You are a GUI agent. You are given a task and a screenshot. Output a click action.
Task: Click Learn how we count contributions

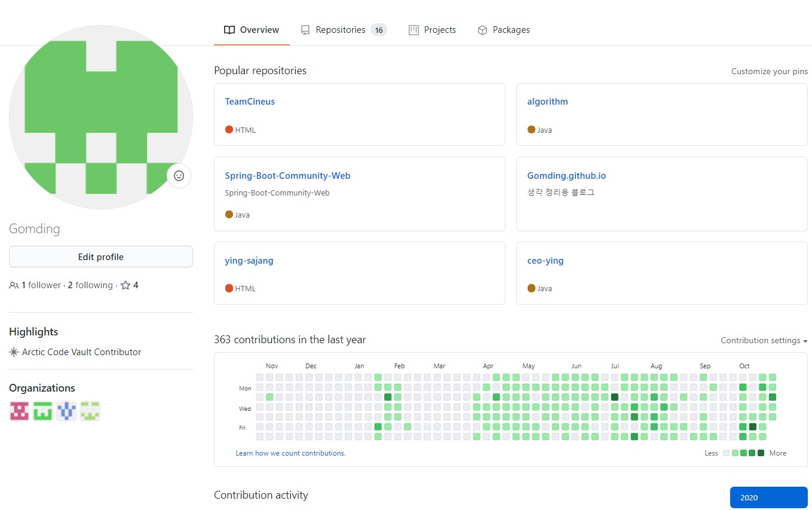point(290,453)
